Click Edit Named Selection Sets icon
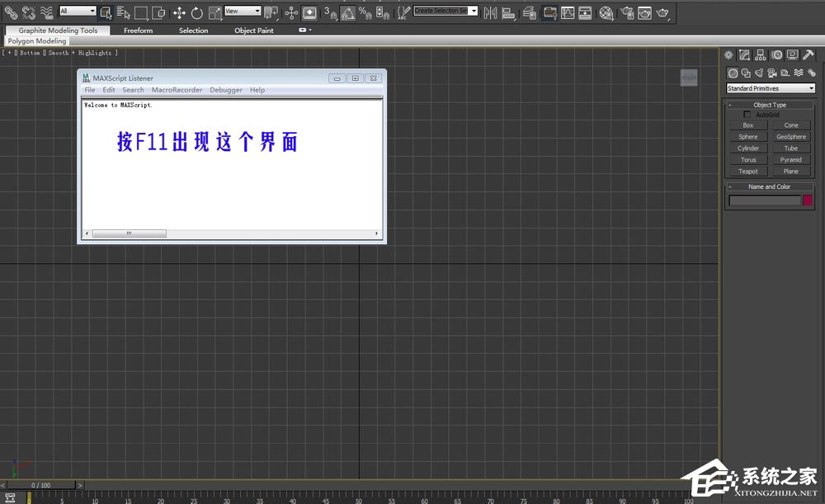 point(403,12)
